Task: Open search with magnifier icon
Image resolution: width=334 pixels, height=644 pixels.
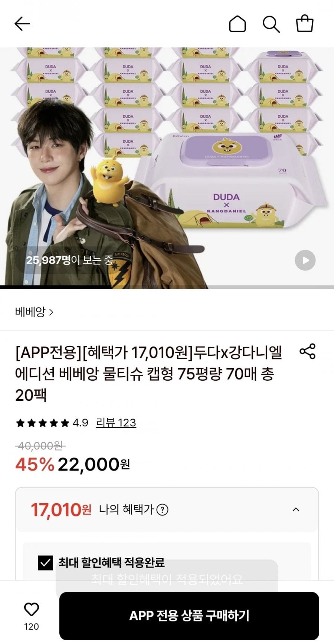Action: pyautogui.click(x=271, y=24)
